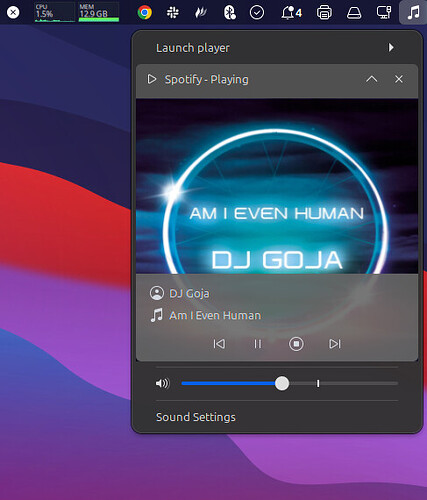The height and width of the screenshot is (500, 427).
Task: Collapse the Spotify player with chevron up
Action: (371, 79)
